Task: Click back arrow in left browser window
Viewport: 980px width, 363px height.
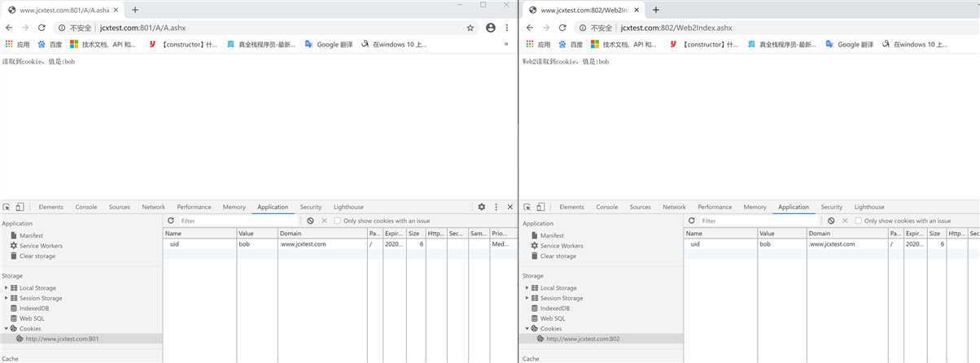Action: pos(9,27)
